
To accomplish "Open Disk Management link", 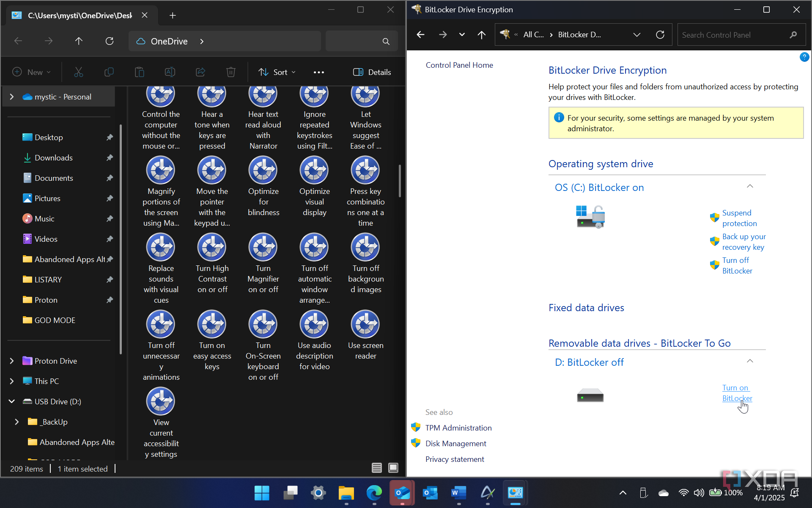I will 456,444.
